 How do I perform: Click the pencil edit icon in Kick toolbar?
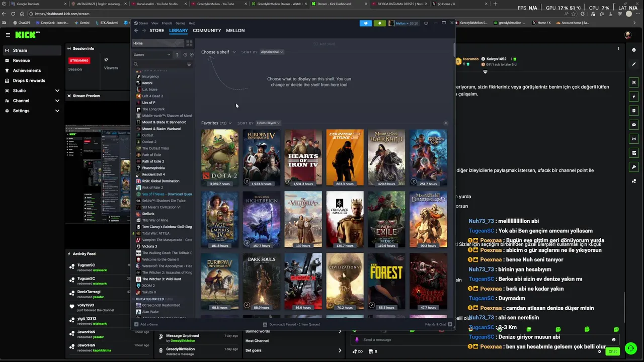pos(634,64)
